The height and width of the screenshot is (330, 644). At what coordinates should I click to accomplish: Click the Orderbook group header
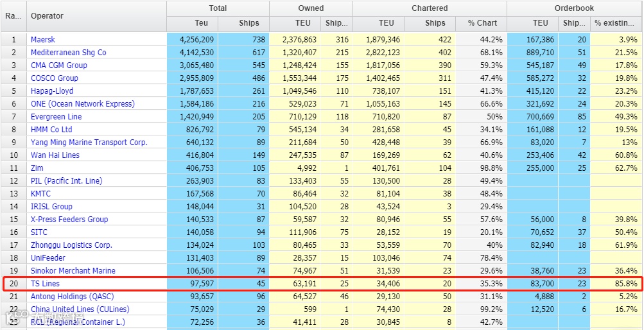pos(574,8)
